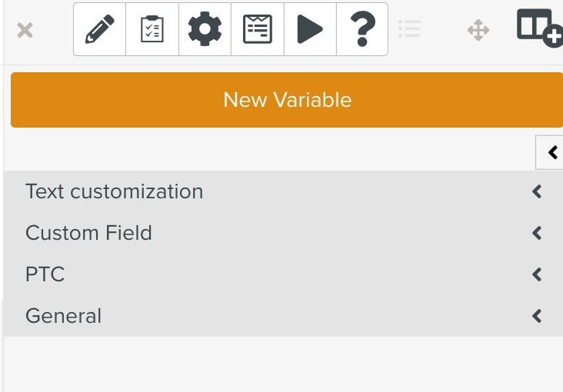
Task: Close the panel with the X icon
Action: click(x=25, y=31)
